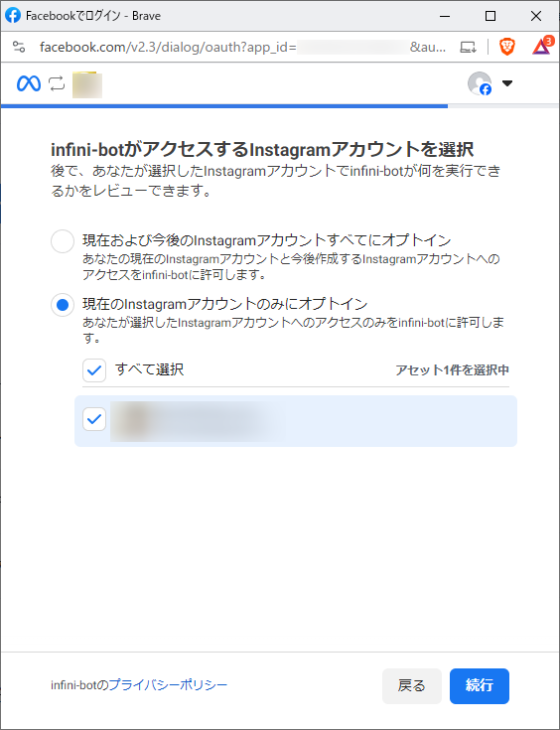
Task: Maximize the Brave login window
Action: [x=490, y=16]
